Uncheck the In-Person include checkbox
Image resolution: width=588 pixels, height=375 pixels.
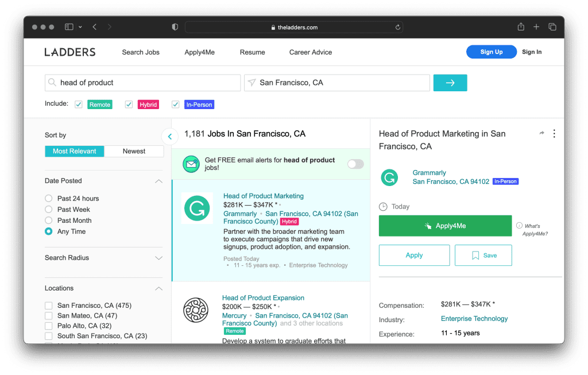(x=175, y=105)
